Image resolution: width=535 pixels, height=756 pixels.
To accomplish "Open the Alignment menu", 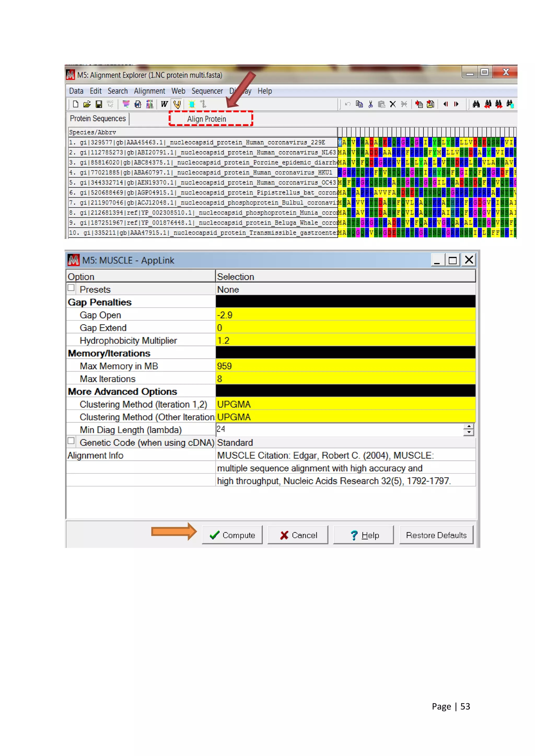I will (149, 91).
